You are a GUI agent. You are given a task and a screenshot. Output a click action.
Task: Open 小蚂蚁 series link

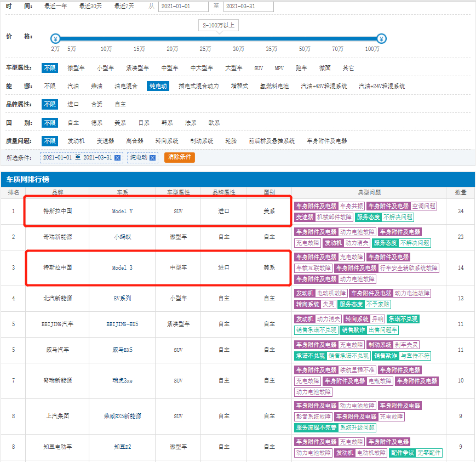[122, 237]
